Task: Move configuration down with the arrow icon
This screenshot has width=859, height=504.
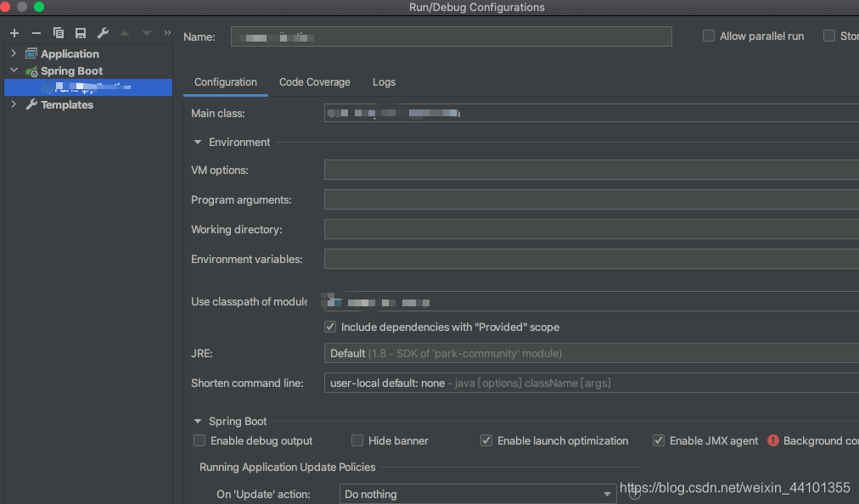Action: tap(144, 33)
